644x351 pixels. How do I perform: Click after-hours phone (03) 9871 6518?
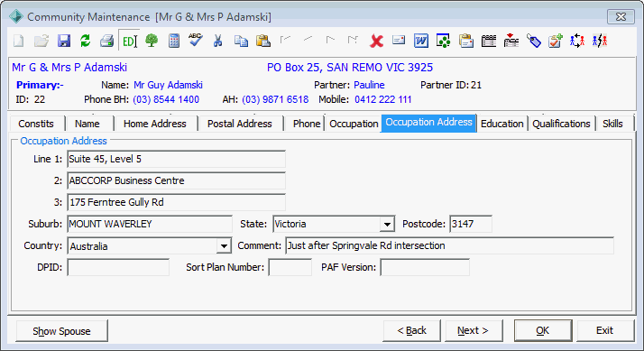[275, 99]
